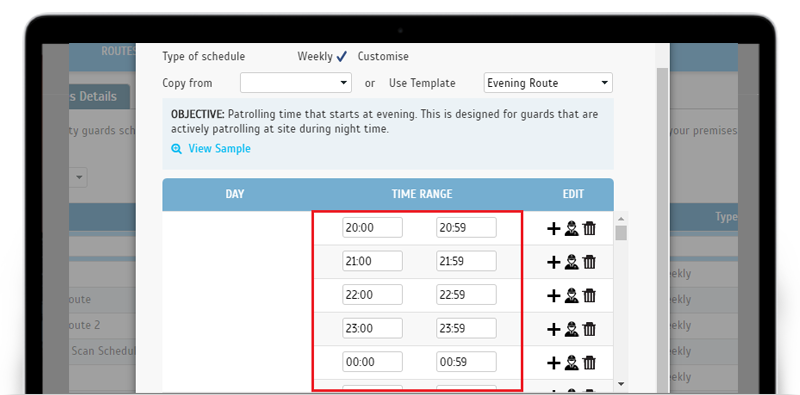Open the Use Template dropdown showing Evening Route

tap(548, 83)
